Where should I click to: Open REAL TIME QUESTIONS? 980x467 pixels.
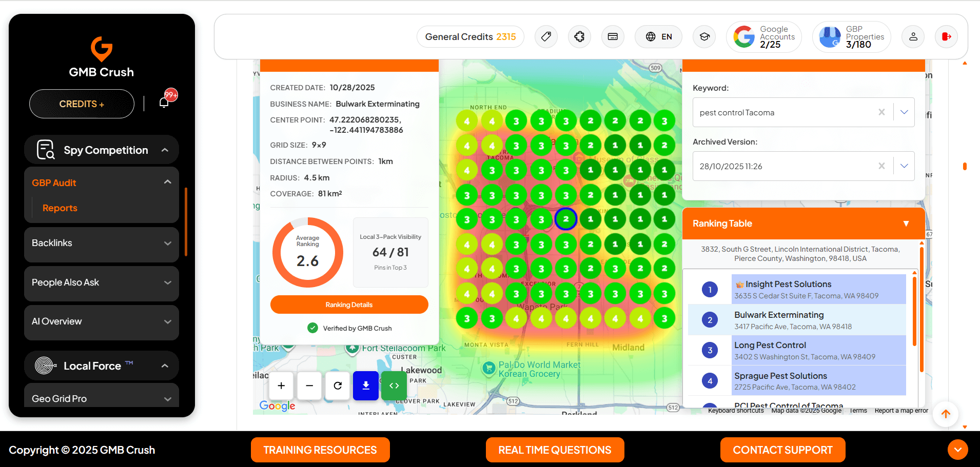(x=555, y=450)
